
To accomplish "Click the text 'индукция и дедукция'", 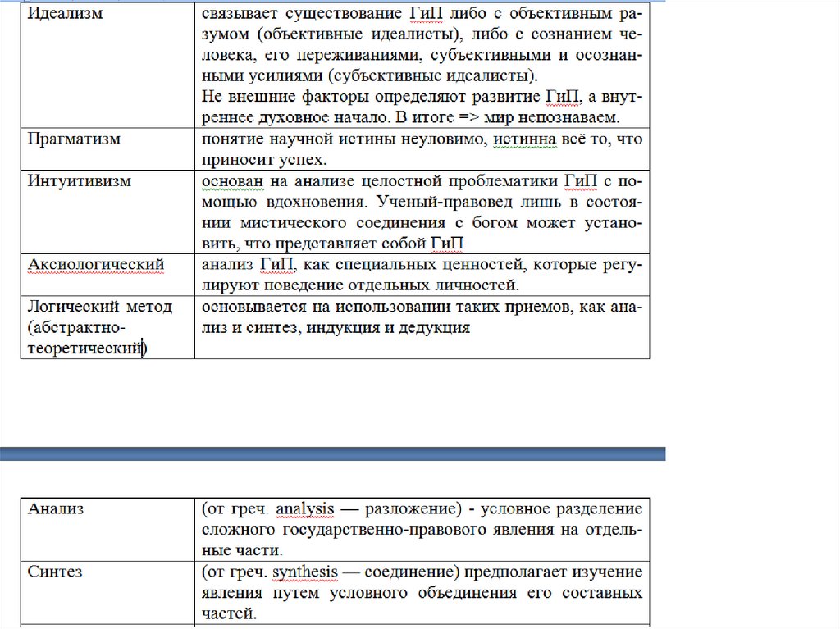I will pos(388,327).
